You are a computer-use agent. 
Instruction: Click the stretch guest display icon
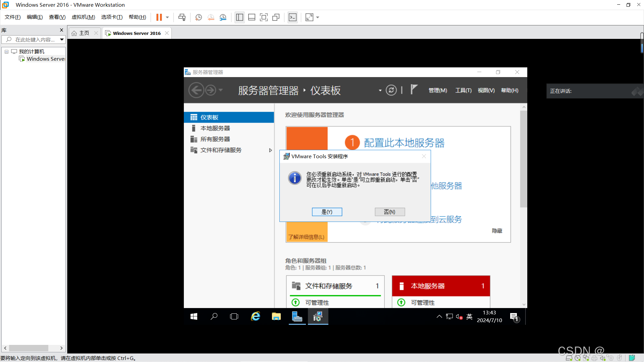point(309,17)
